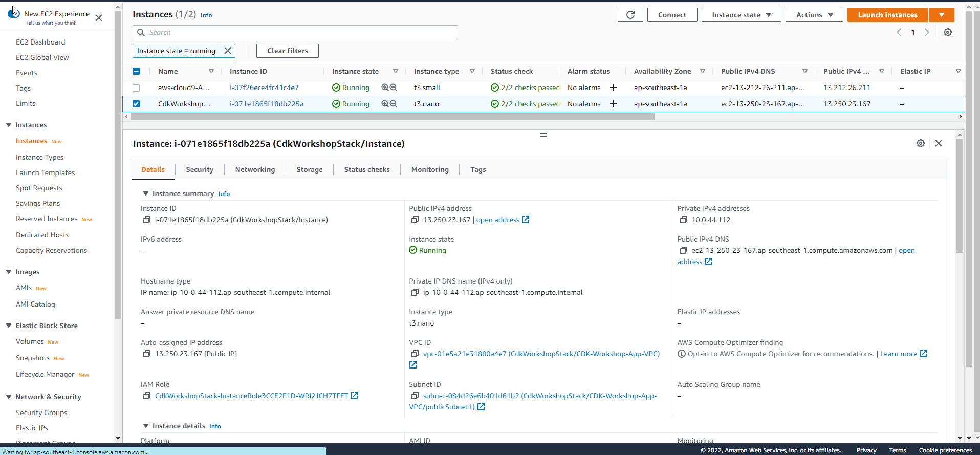
Task: Add alarm plus icon for CdkWorkshop row
Action: 614,104
